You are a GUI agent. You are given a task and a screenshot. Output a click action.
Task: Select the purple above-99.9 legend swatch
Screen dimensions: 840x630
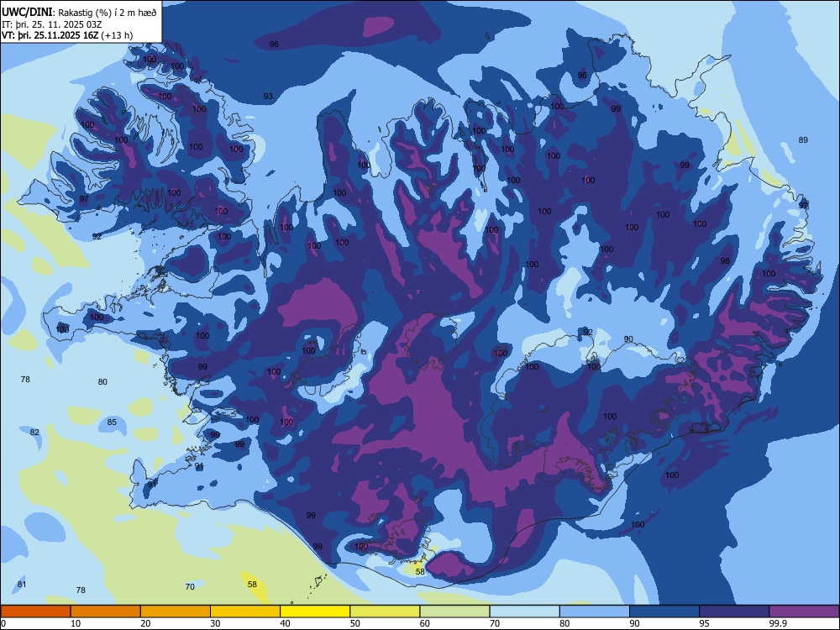tap(804, 612)
